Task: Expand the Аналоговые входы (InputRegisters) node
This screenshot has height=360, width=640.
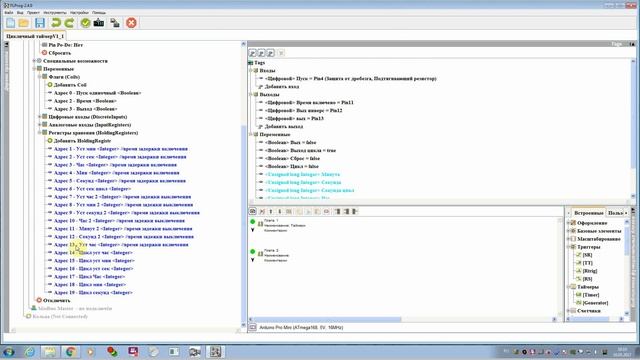Action: [x=40, y=124]
